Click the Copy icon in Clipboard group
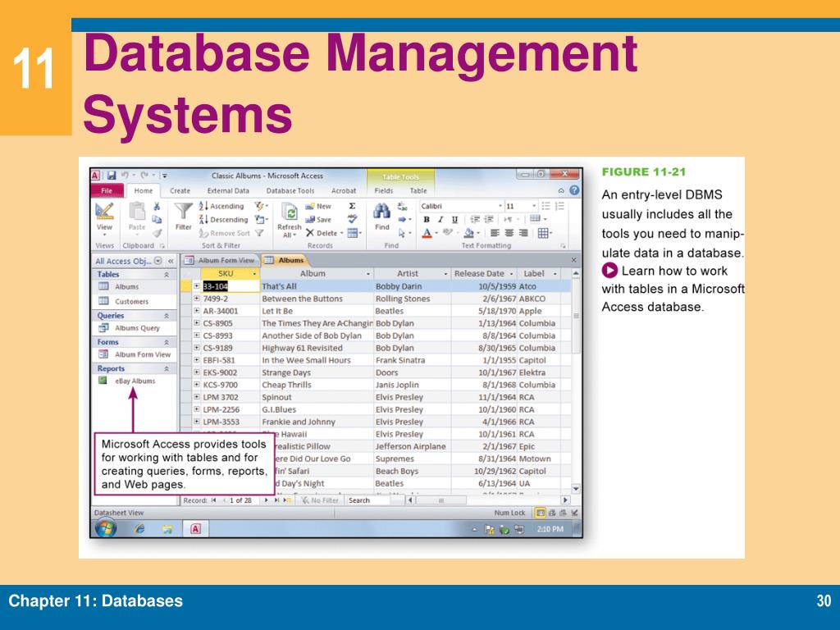This screenshot has width=840, height=630. (x=157, y=220)
